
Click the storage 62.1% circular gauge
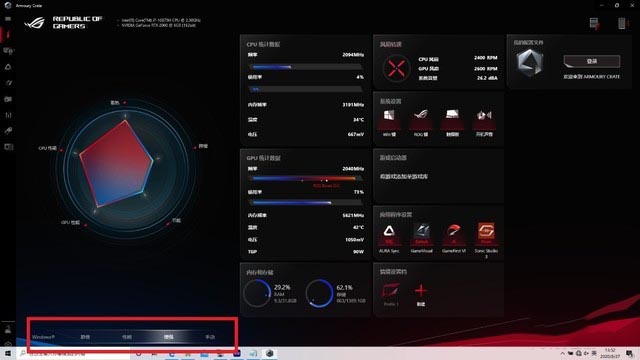tap(320, 293)
